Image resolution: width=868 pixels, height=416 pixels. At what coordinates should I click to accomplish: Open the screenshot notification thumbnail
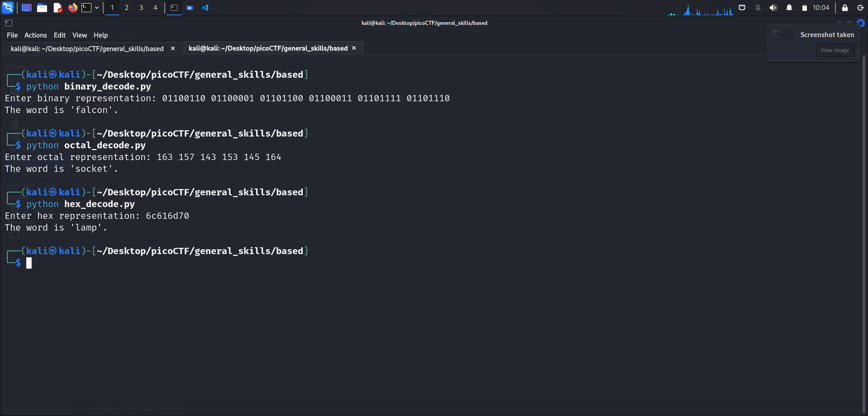pyautogui.click(x=782, y=35)
